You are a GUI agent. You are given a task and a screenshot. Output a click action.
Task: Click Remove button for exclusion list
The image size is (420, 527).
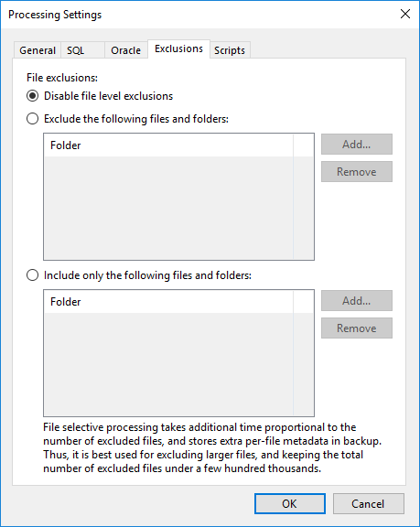[x=357, y=172]
